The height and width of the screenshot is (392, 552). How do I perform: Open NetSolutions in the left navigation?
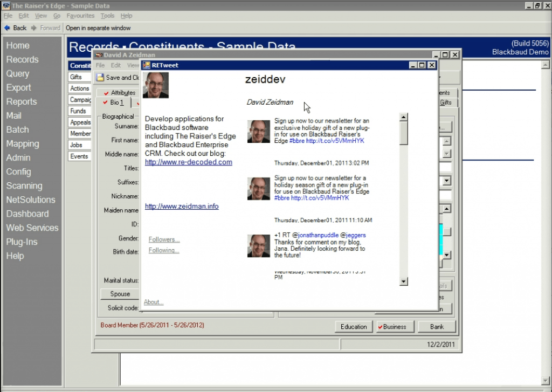tap(31, 200)
